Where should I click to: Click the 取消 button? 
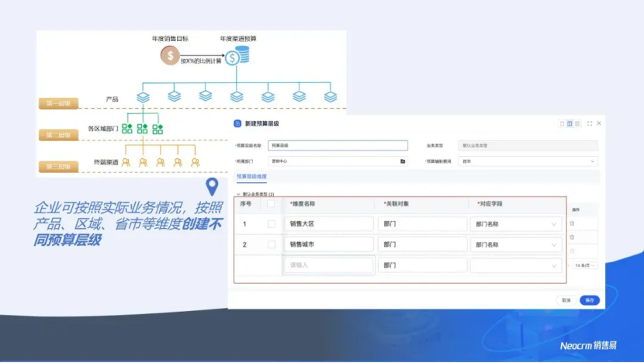click(566, 300)
